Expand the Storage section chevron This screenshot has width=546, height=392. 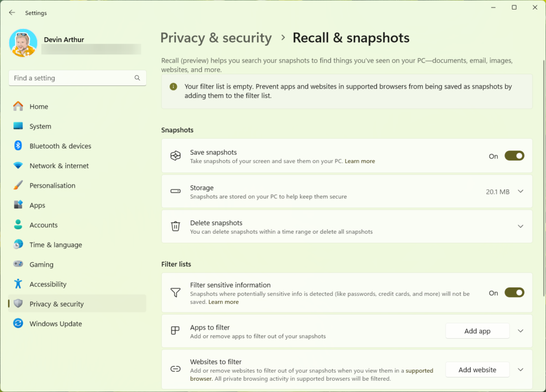(521, 191)
